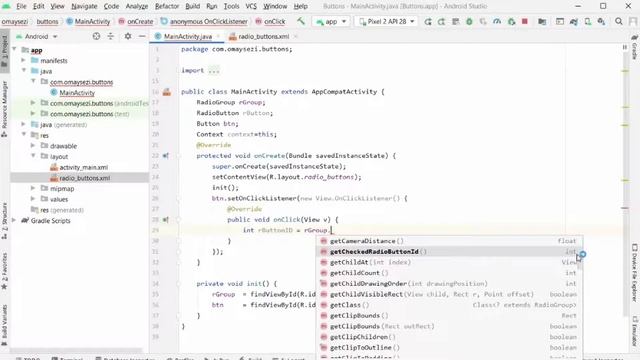Image resolution: width=640 pixels, height=360 pixels.
Task: Click the onClick breadcrumb
Action: tap(270, 21)
